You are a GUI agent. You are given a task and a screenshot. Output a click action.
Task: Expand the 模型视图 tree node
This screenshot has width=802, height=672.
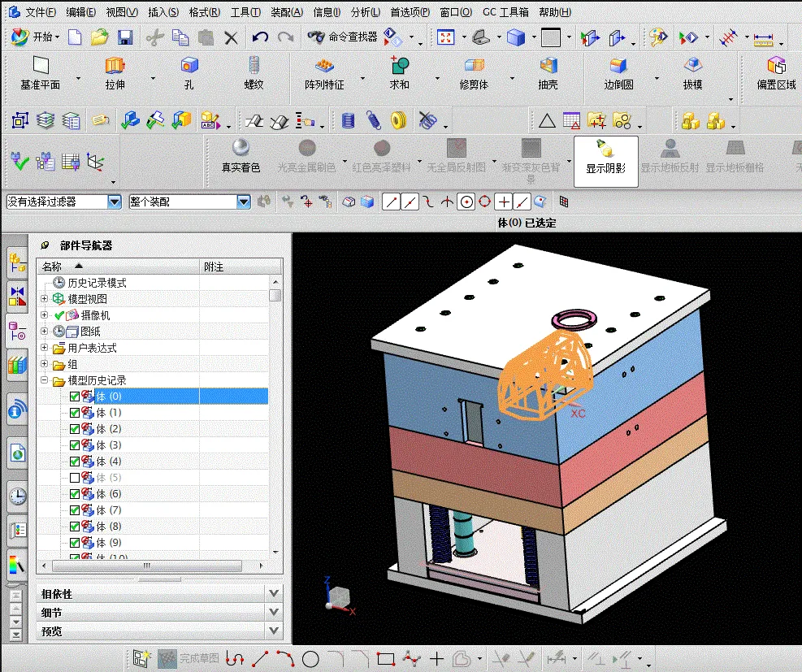click(x=45, y=299)
